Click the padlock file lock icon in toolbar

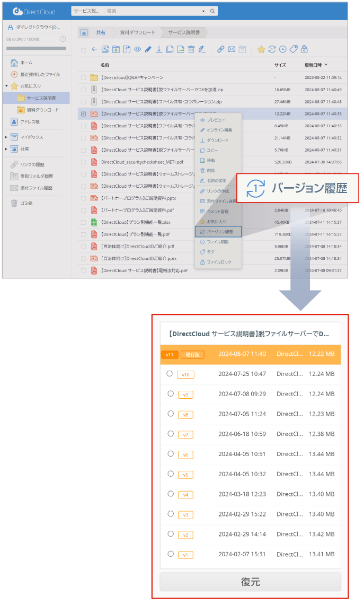(x=304, y=49)
